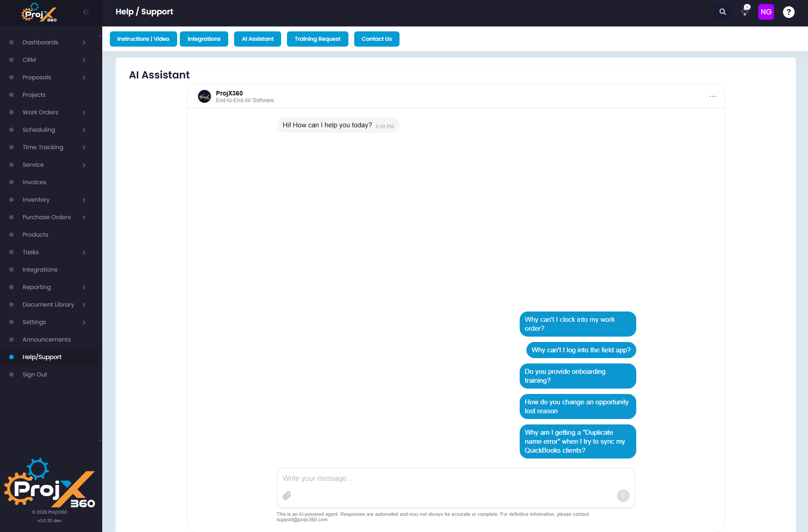The width and height of the screenshot is (808, 532).
Task: Expand the Settings chevron
Action: coord(84,322)
